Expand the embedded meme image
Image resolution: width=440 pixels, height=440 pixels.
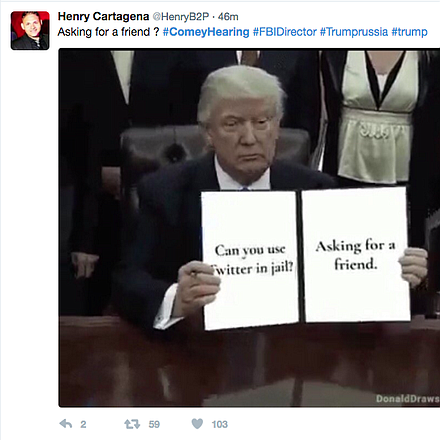coord(249,228)
